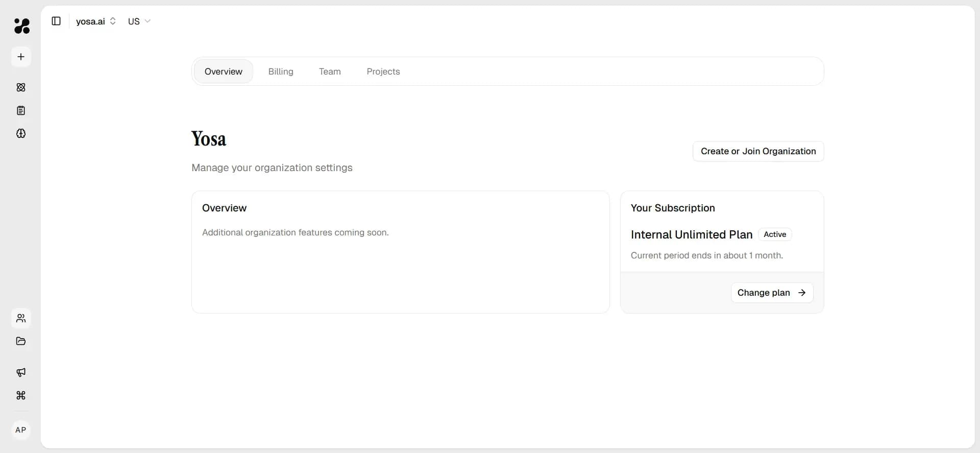The height and width of the screenshot is (453, 980).
Task: Open the command key icon in the sidebar
Action: [x=21, y=395]
